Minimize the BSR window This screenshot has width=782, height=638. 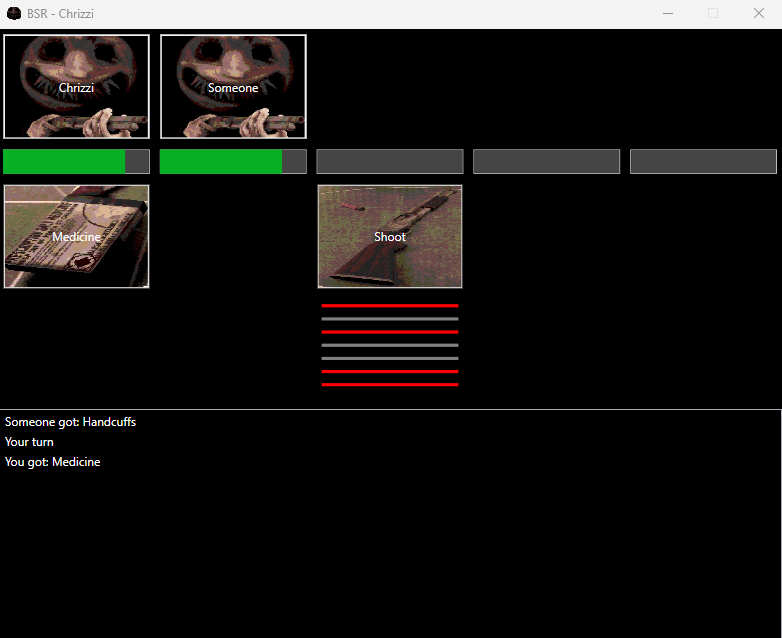click(x=668, y=13)
